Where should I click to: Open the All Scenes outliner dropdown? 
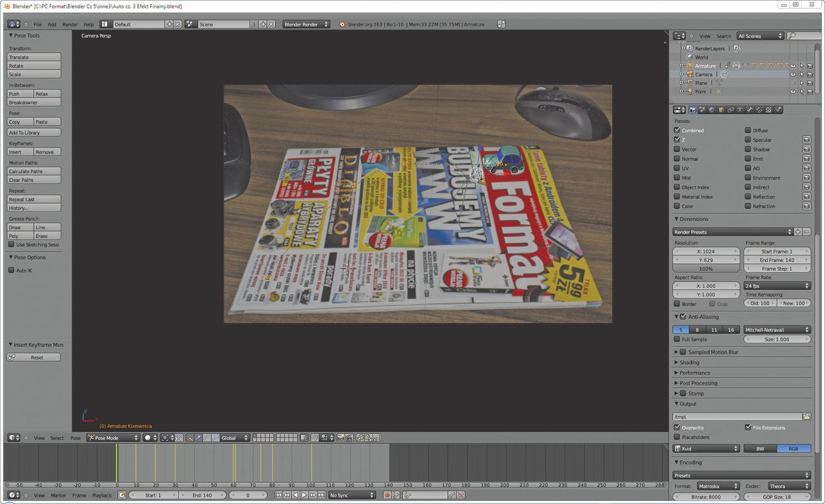click(761, 36)
